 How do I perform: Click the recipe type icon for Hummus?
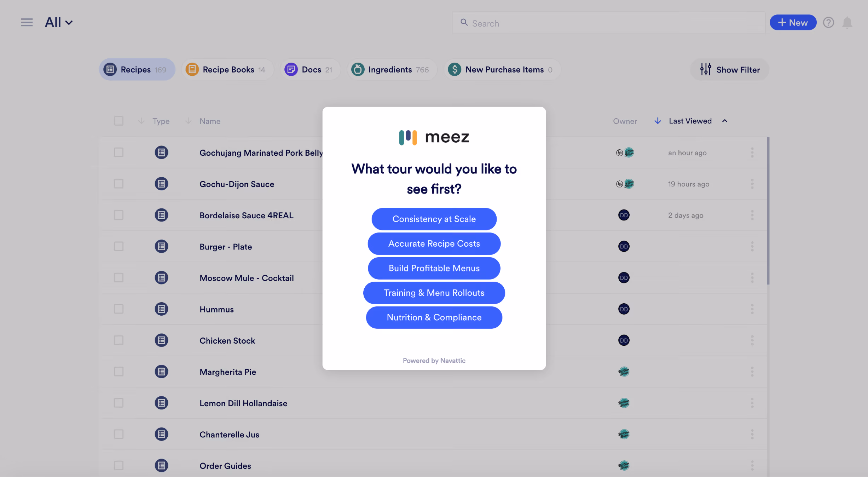(x=161, y=309)
